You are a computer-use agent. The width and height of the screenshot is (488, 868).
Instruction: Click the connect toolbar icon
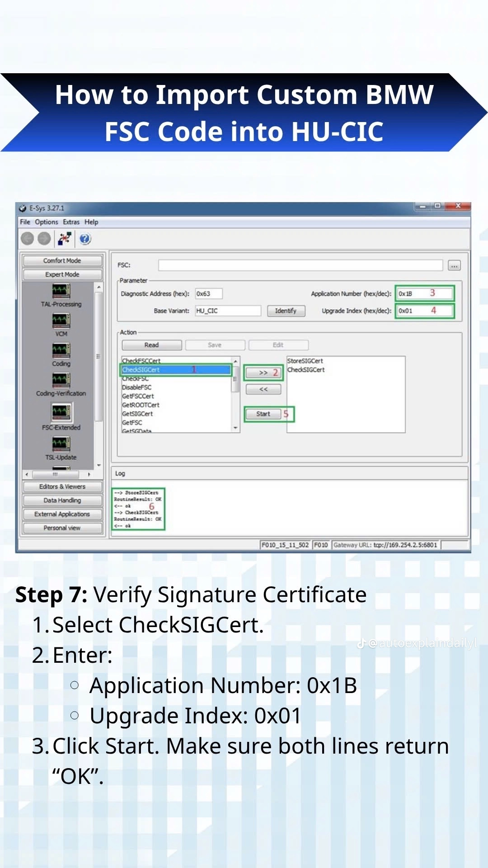(x=65, y=238)
